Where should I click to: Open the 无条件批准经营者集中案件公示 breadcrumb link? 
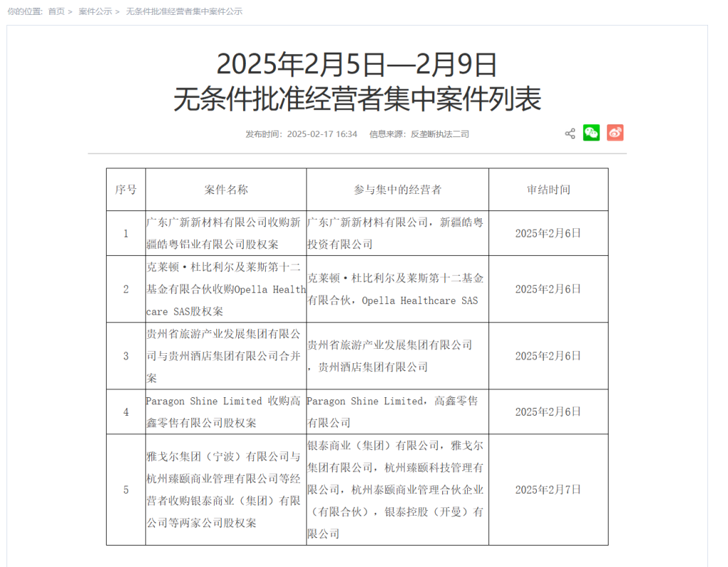tap(183, 11)
